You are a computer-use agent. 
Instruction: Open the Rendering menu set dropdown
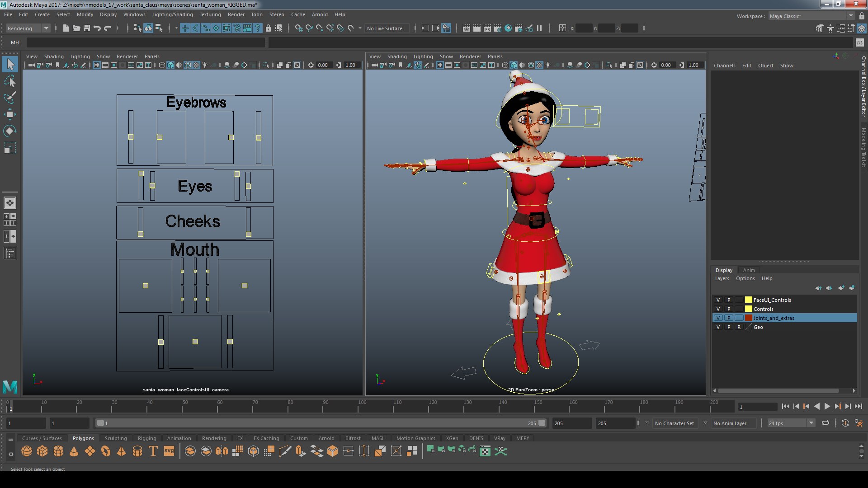(x=28, y=28)
